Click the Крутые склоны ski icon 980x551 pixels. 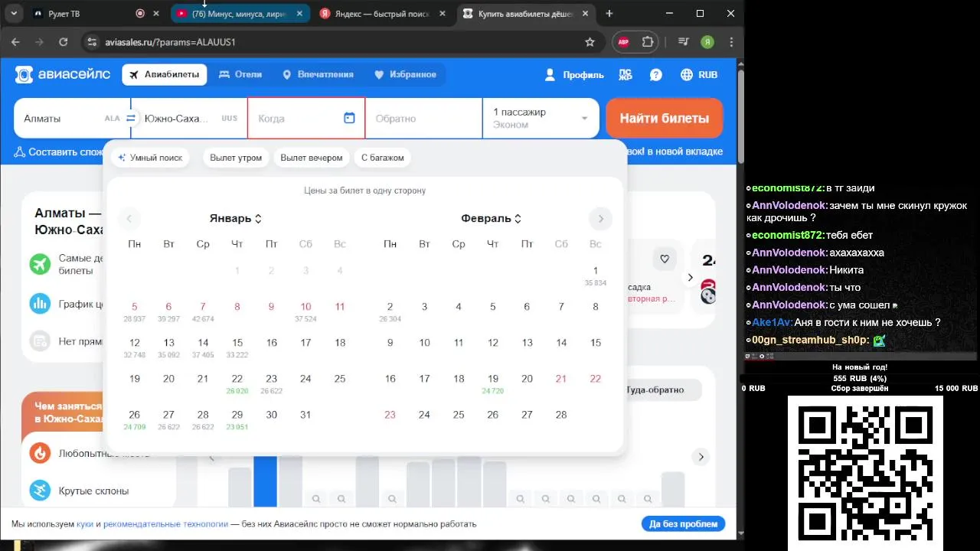(40, 491)
